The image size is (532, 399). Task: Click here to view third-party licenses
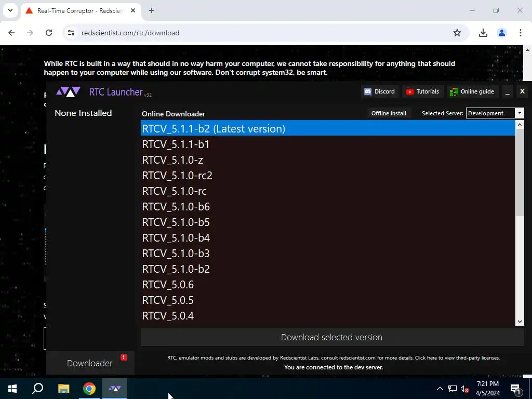[457, 357]
